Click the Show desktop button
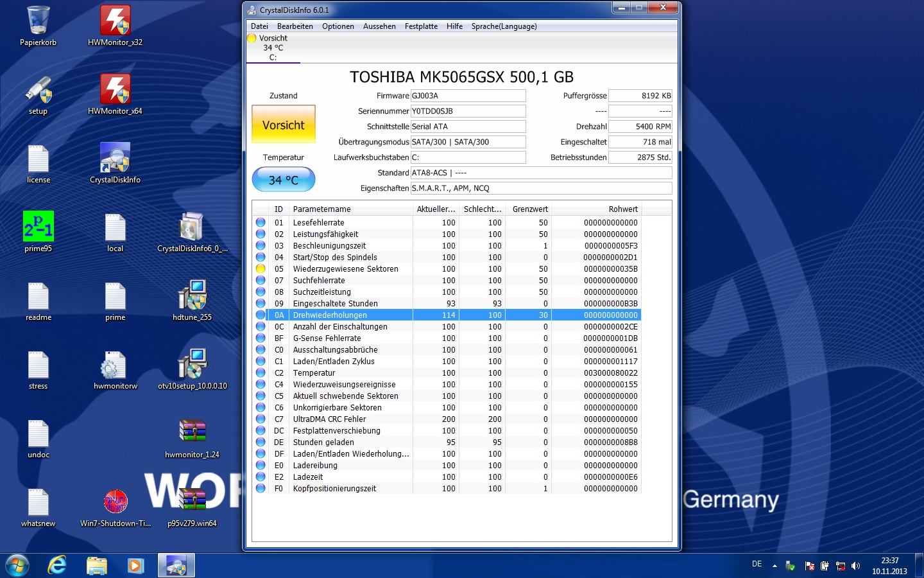Screen dimensions: 924x578 pos(919,566)
